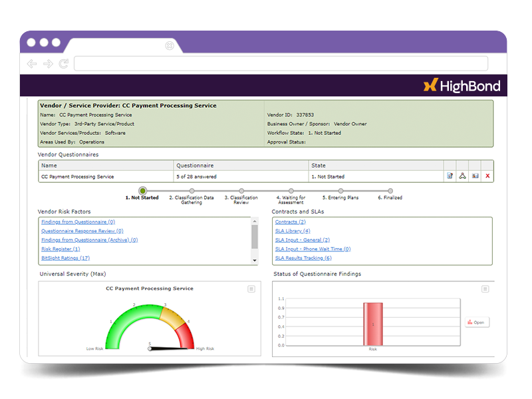Click the Name column header
532x399 pixels.
click(x=106, y=166)
